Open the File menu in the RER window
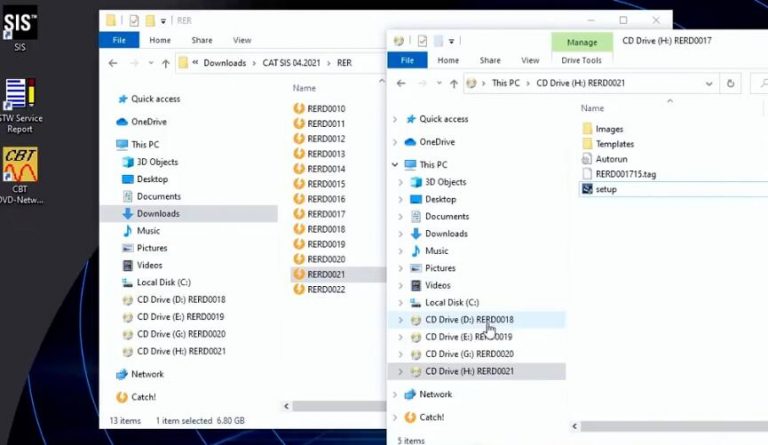This screenshot has width=768, height=445. [x=118, y=40]
